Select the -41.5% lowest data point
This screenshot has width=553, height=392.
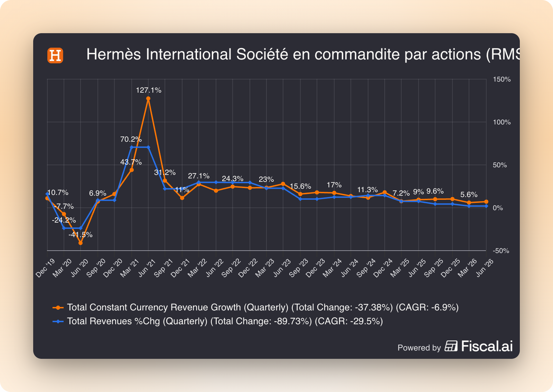point(81,243)
